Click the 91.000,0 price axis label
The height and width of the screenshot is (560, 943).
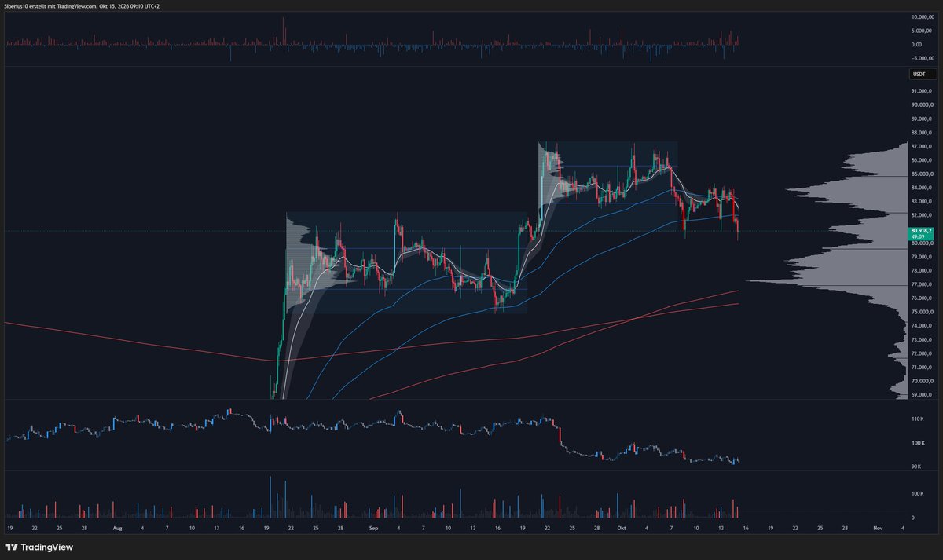[921, 91]
